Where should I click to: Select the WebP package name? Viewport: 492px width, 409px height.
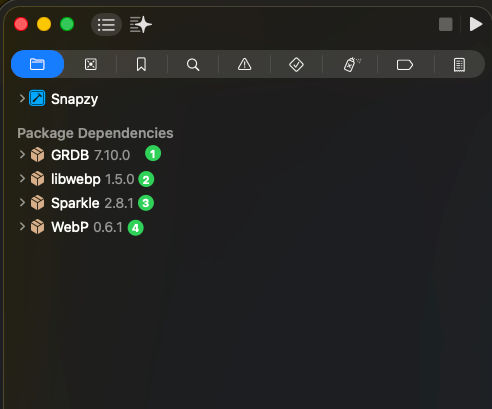coord(70,227)
